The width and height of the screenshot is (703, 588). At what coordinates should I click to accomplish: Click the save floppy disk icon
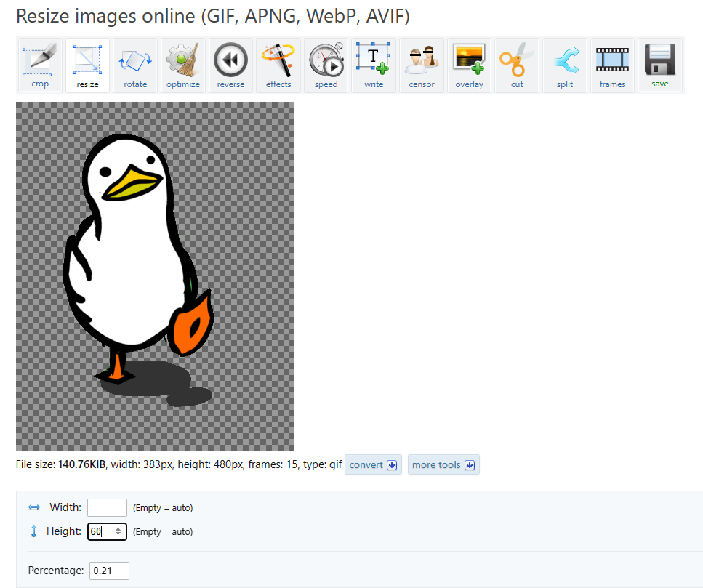660,60
